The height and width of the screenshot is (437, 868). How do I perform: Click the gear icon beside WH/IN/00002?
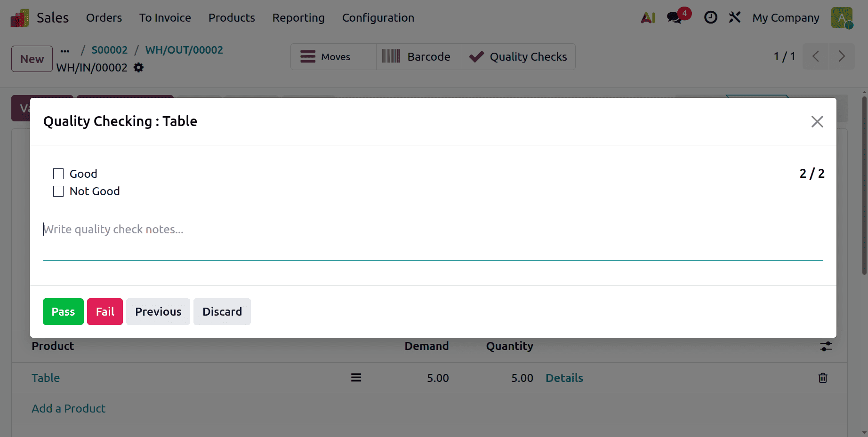click(138, 68)
